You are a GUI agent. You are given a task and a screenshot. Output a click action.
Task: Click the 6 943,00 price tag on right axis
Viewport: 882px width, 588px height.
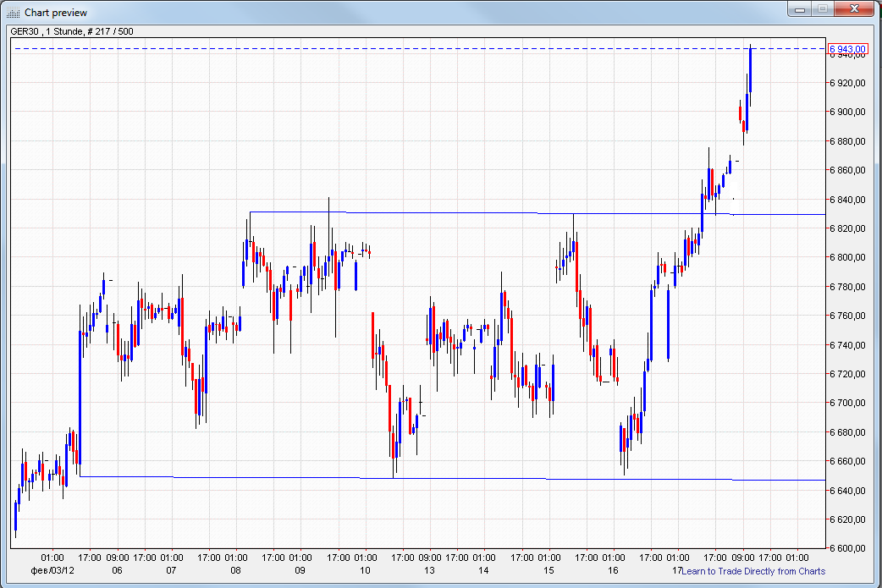tap(848, 48)
